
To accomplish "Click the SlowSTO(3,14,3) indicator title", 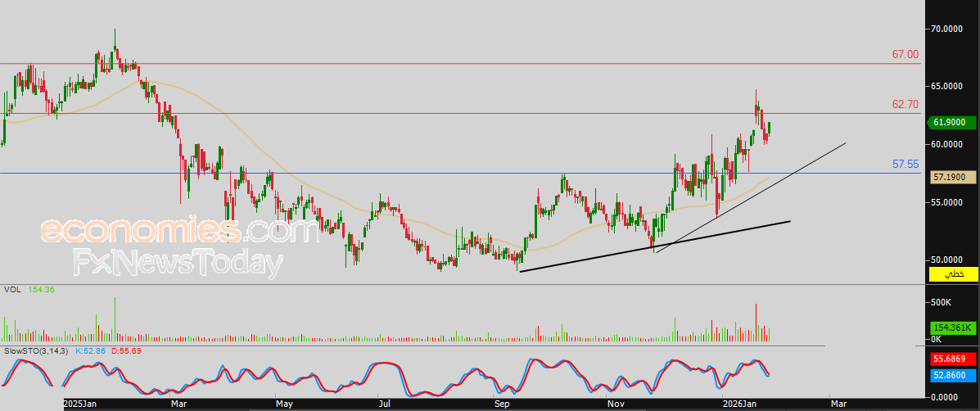I will (x=38, y=351).
